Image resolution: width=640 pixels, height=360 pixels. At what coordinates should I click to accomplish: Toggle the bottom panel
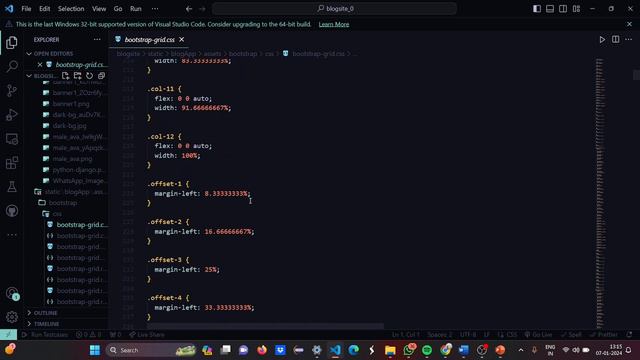[550, 9]
